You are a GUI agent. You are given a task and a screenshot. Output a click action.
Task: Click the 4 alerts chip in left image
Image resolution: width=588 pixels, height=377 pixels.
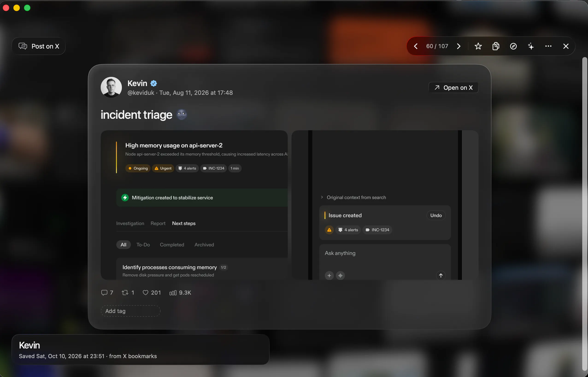tap(187, 168)
